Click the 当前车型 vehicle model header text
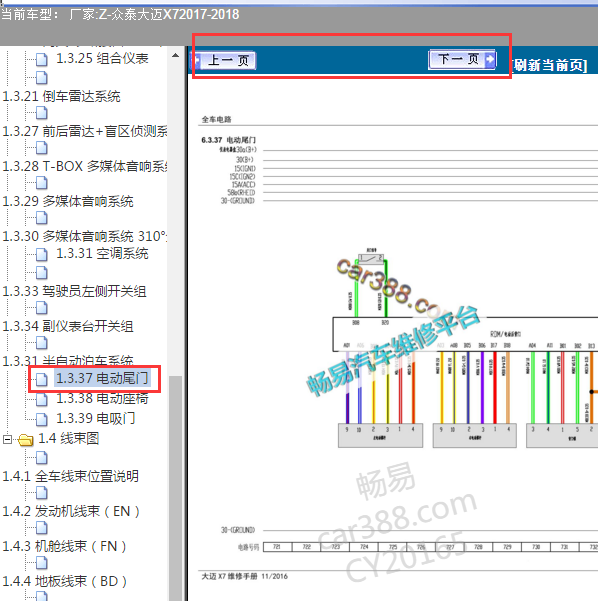The height and width of the screenshot is (601, 598). tap(120, 15)
